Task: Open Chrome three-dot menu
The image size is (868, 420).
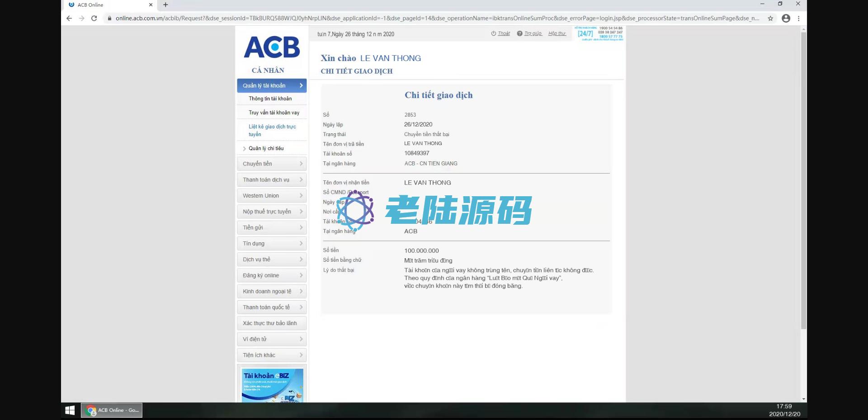Action: pos(799,19)
